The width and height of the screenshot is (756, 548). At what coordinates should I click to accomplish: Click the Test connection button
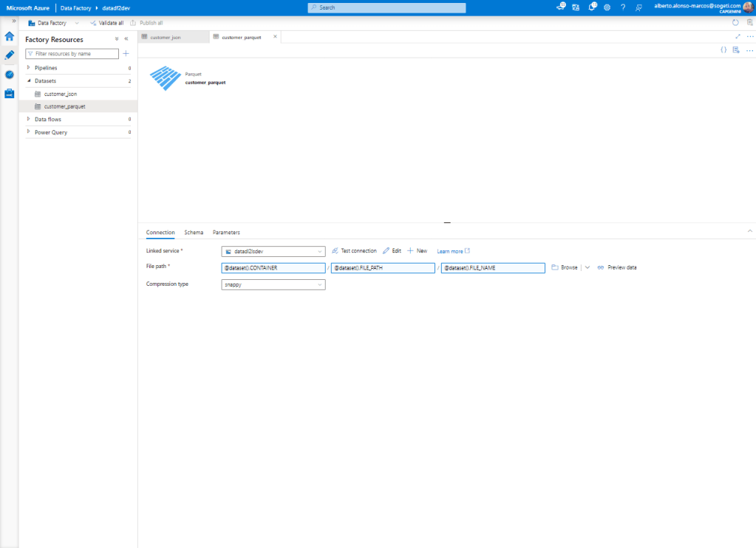pyautogui.click(x=354, y=251)
